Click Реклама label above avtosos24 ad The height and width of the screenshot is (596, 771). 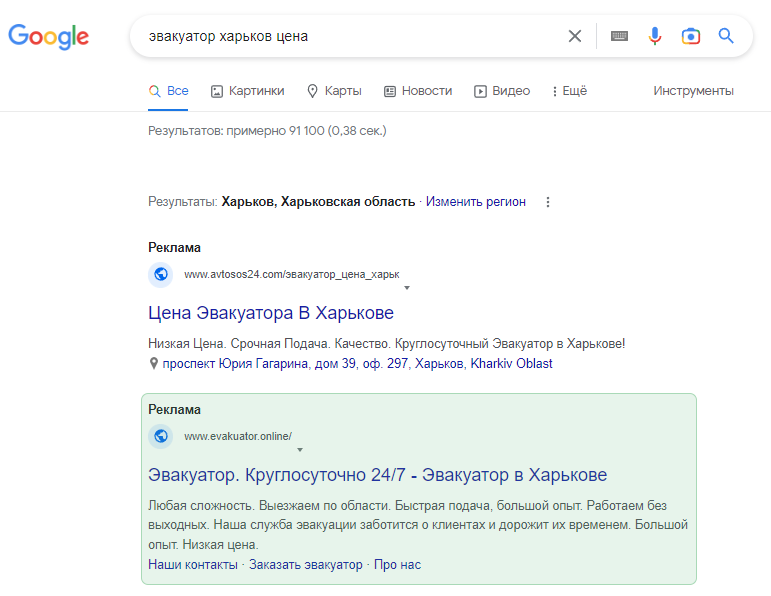(174, 247)
